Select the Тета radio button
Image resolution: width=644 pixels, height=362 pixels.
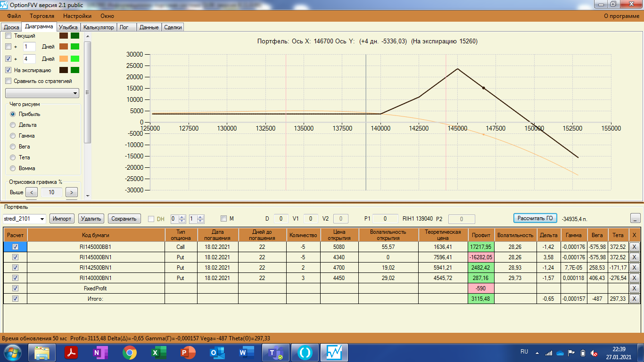coord(13,157)
